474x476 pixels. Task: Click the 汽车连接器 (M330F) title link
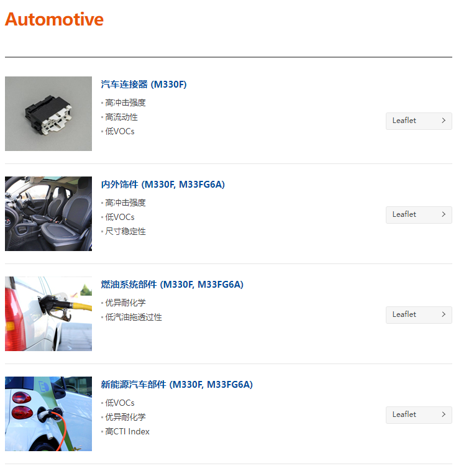tap(144, 85)
